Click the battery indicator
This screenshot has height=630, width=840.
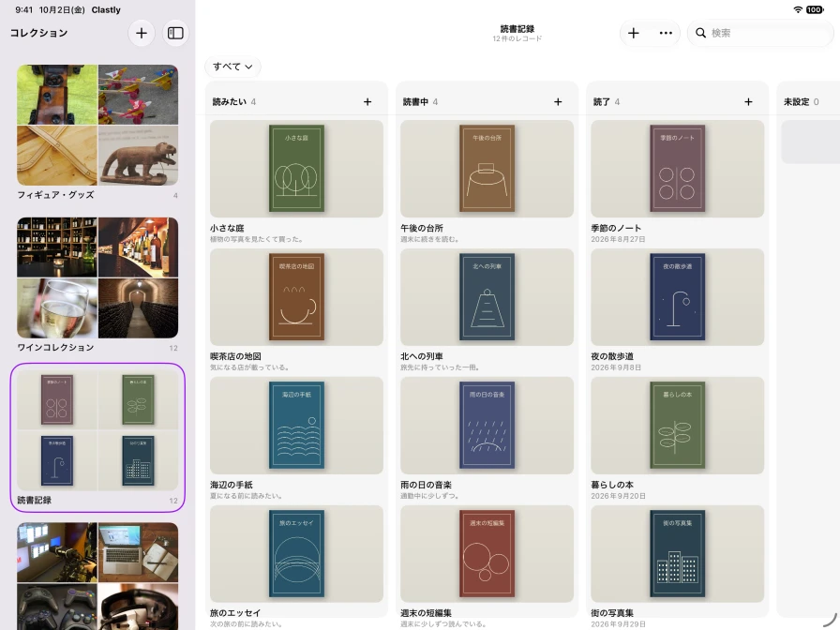(815, 9)
